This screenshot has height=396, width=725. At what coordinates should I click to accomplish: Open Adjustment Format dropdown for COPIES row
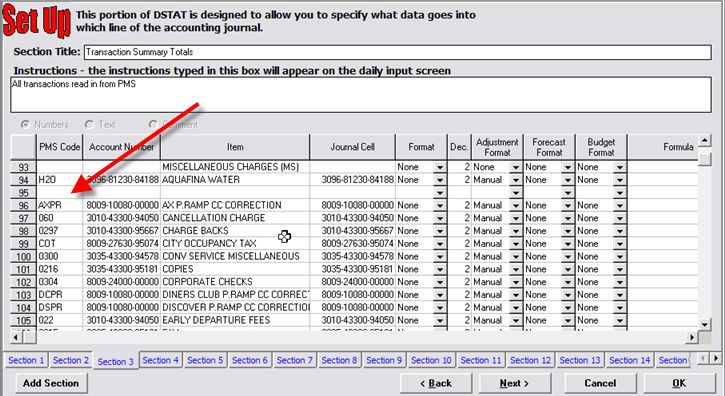(x=516, y=269)
